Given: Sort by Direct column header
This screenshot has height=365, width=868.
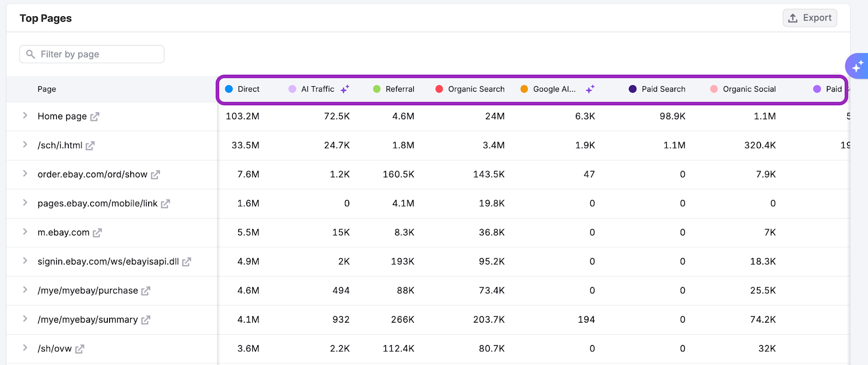Looking at the screenshot, I should tap(248, 89).
